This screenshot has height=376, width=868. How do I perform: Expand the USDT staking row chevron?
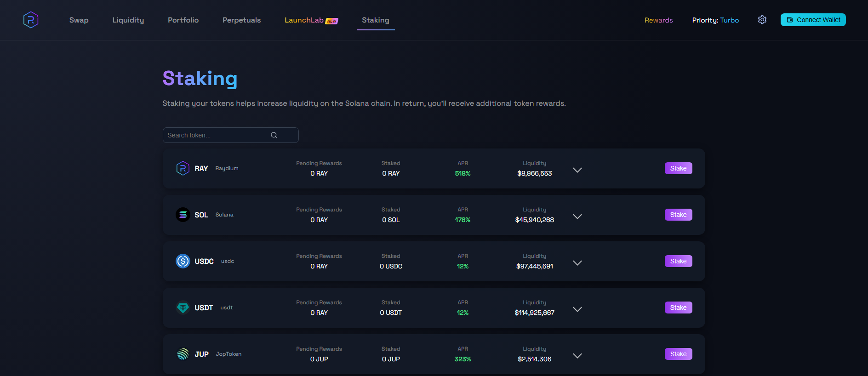tap(577, 309)
